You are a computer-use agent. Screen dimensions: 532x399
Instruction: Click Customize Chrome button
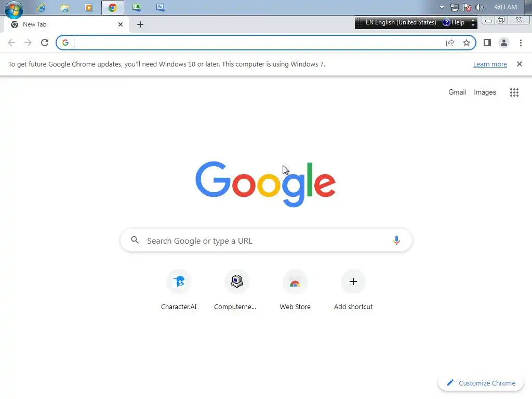tap(481, 383)
